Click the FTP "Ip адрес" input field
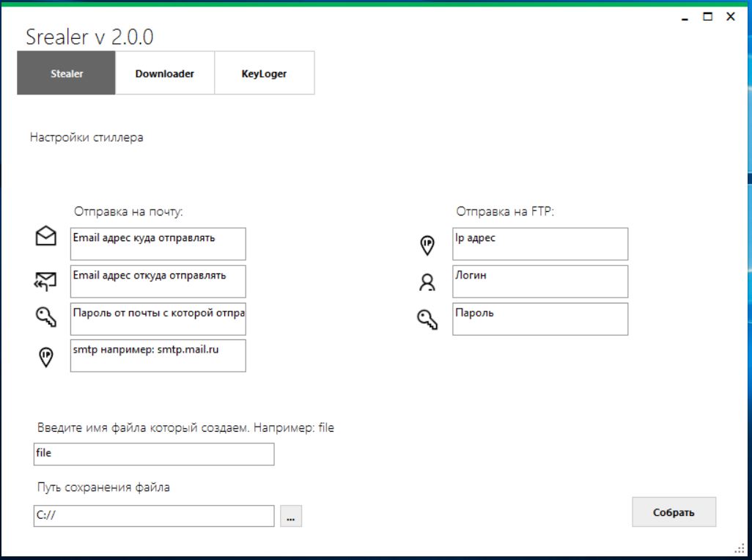This screenshot has width=752, height=560. tap(539, 244)
